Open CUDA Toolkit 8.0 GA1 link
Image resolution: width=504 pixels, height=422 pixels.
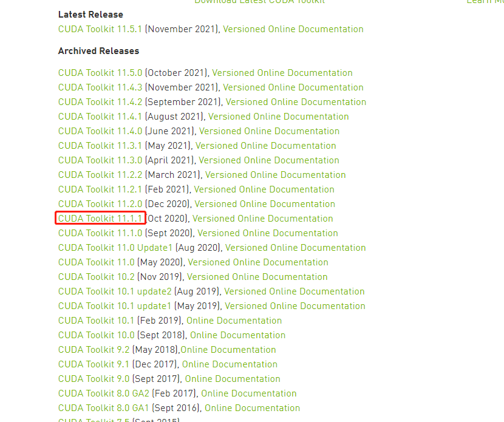click(x=103, y=408)
